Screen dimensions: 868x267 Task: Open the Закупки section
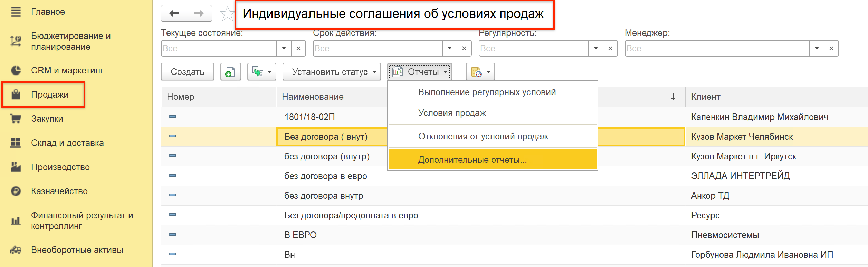[47, 119]
